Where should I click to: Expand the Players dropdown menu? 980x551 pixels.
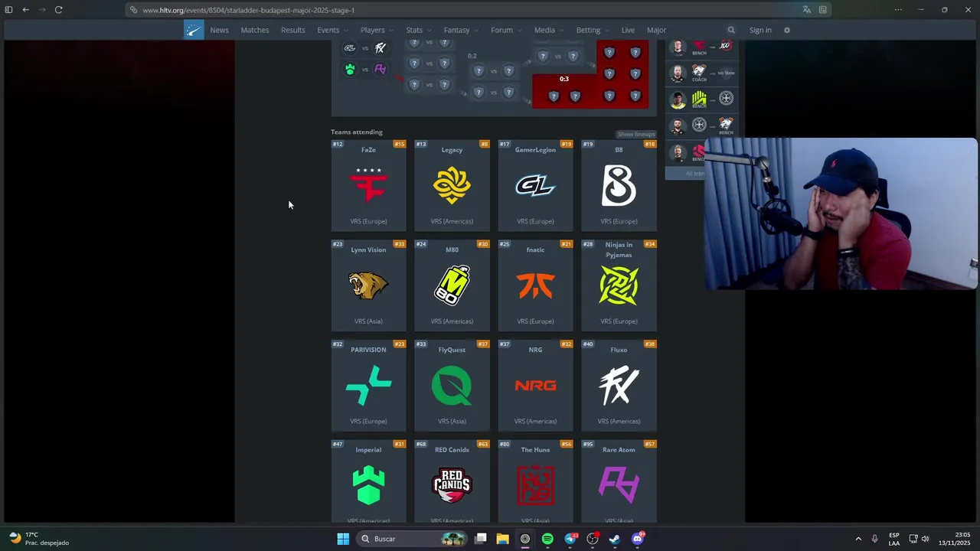point(377,30)
